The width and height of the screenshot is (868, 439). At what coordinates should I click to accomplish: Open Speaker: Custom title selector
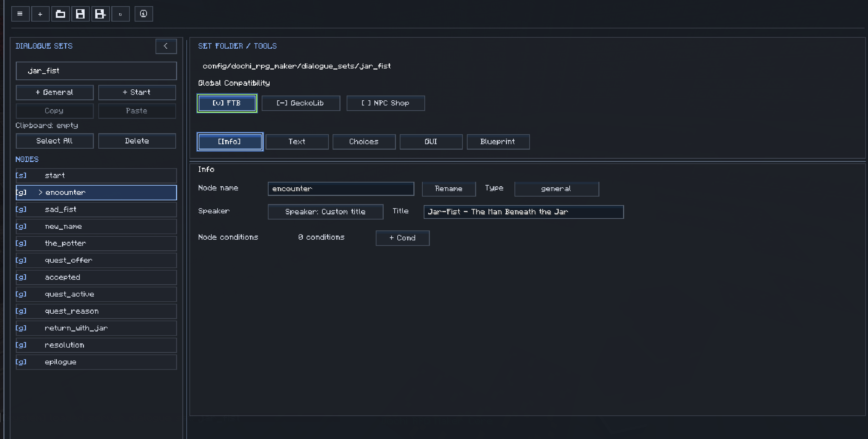pos(325,212)
